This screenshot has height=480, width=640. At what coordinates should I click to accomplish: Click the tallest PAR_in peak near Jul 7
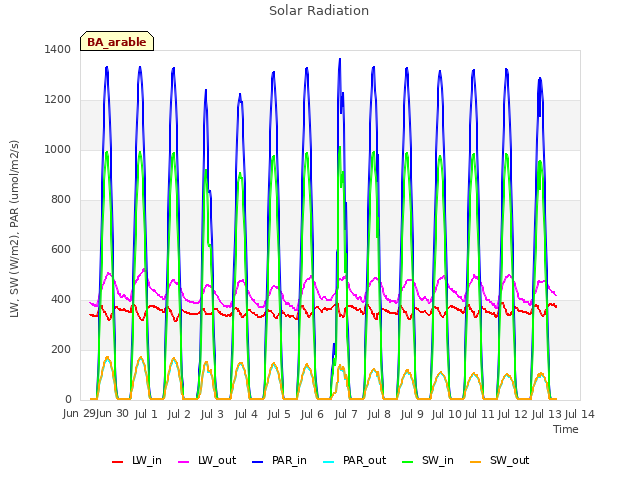[340, 60]
